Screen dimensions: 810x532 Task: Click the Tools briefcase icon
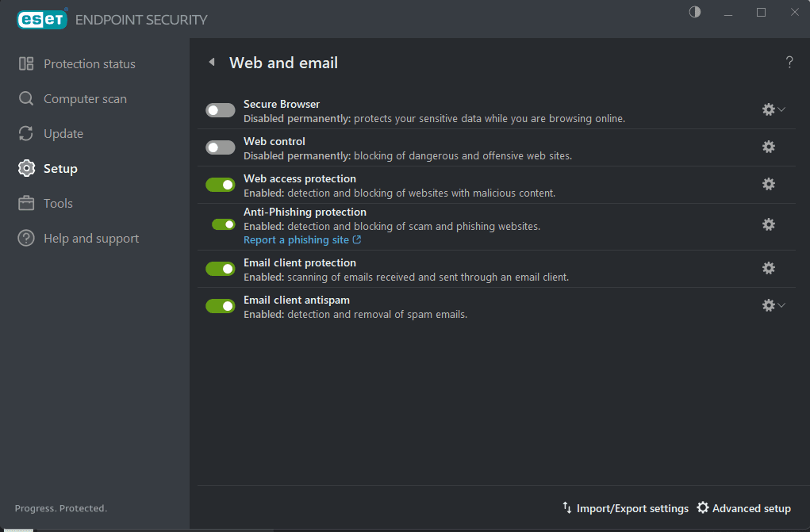click(x=26, y=203)
